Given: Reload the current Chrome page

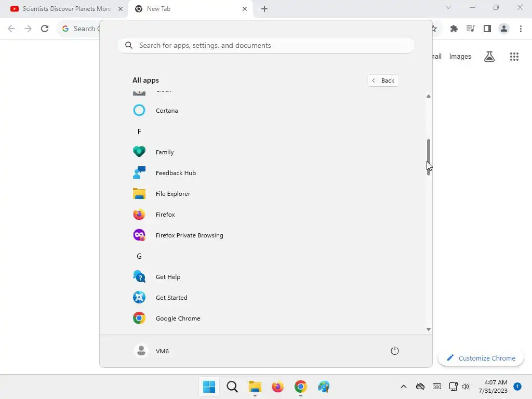Looking at the screenshot, I should (x=45, y=29).
